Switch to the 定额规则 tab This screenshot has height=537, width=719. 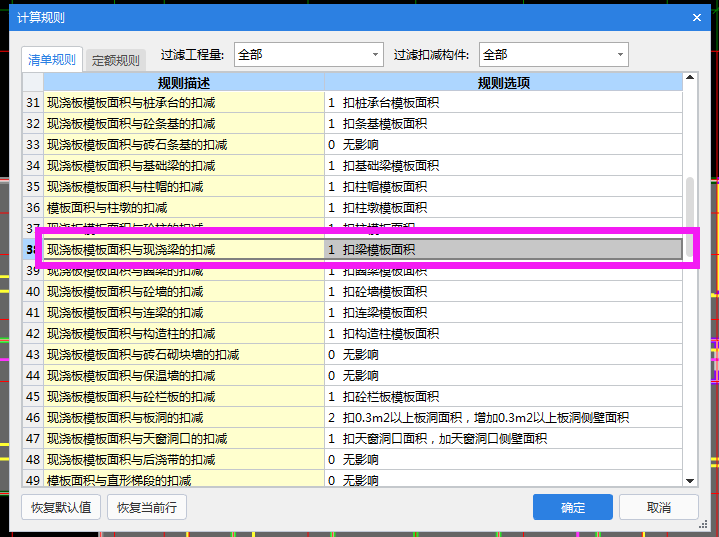(116, 61)
